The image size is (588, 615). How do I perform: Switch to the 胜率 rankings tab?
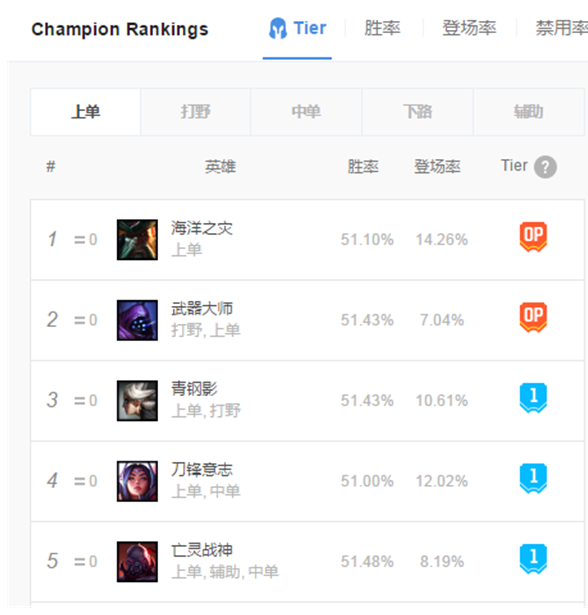pos(382,28)
